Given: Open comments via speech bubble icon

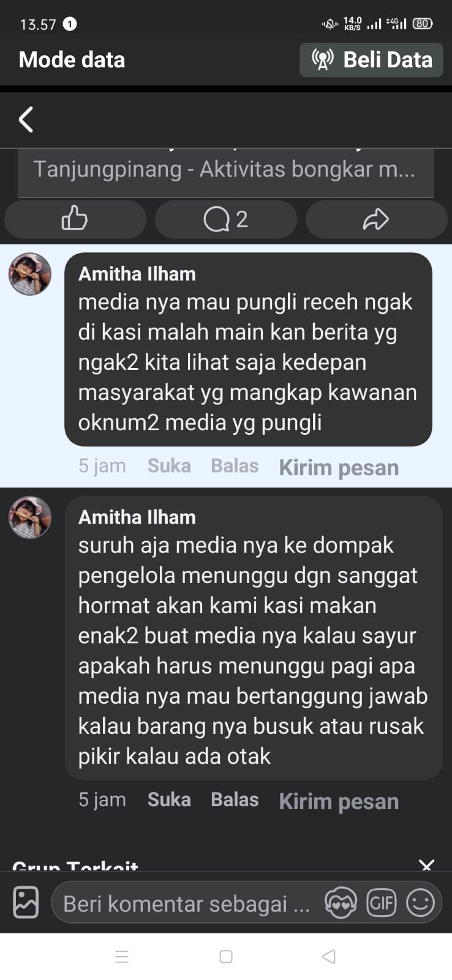Looking at the screenshot, I should click(x=225, y=219).
